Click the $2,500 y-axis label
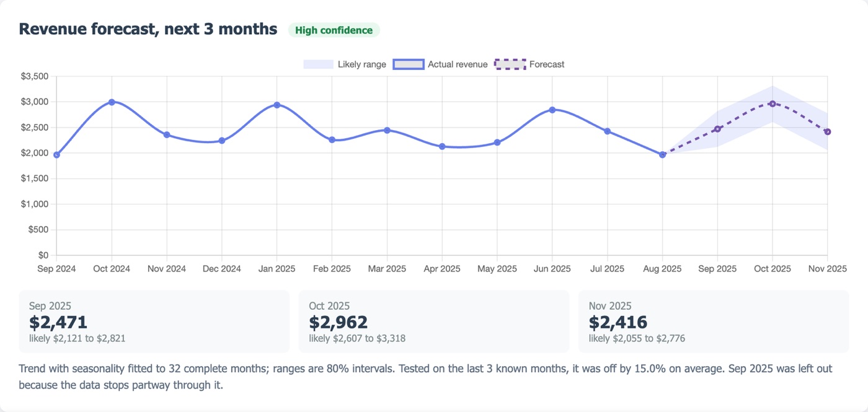The height and width of the screenshot is (412, 868). pos(35,128)
